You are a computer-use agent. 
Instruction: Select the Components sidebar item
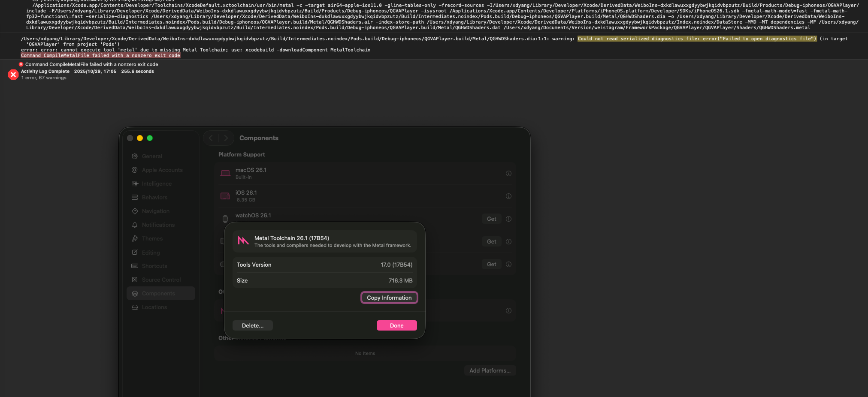pyautogui.click(x=158, y=294)
